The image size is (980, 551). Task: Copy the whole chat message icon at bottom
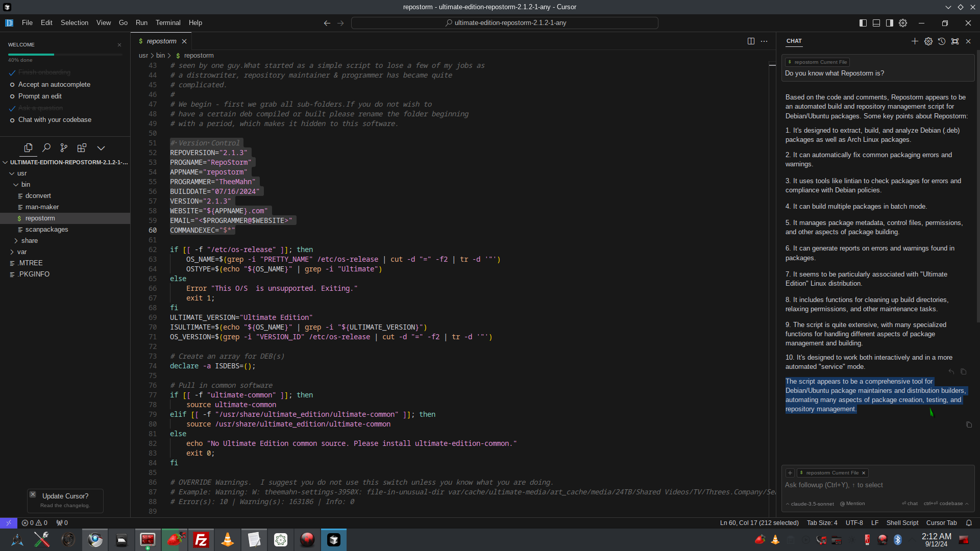(969, 425)
